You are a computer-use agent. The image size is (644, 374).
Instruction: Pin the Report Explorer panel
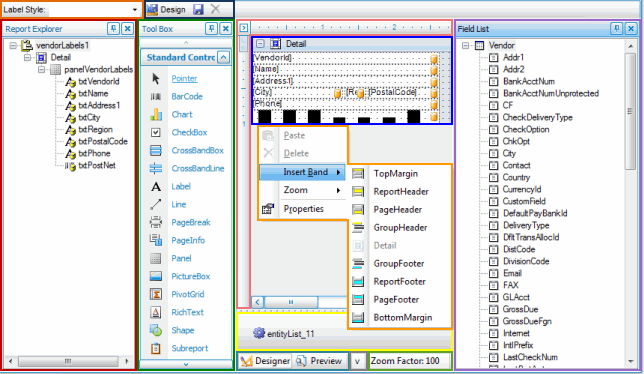click(x=113, y=29)
